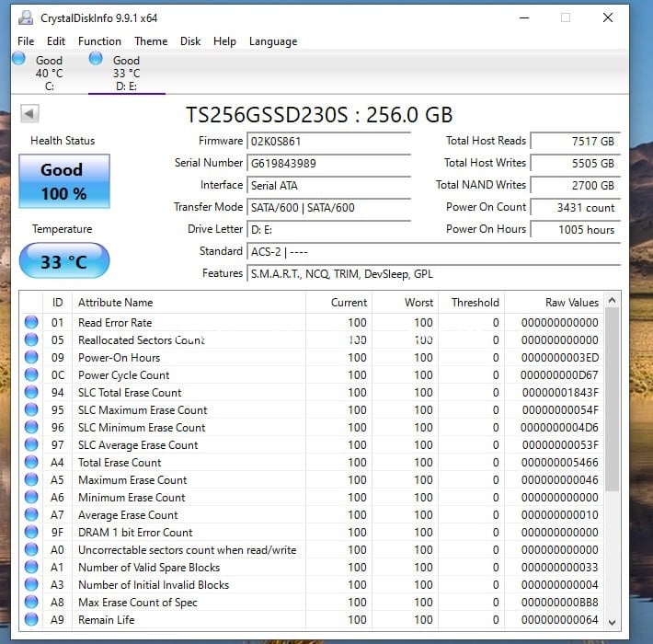Click raw value 00000000BB8
The height and width of the screenshot is (644, 653).
[x=560, y=603]
